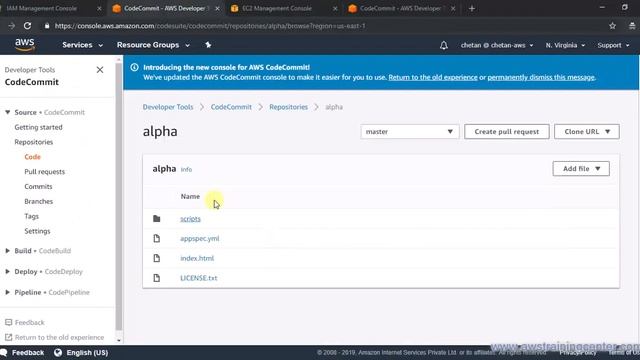
Task: Open the master branch selector
Action: click(409, 131)
